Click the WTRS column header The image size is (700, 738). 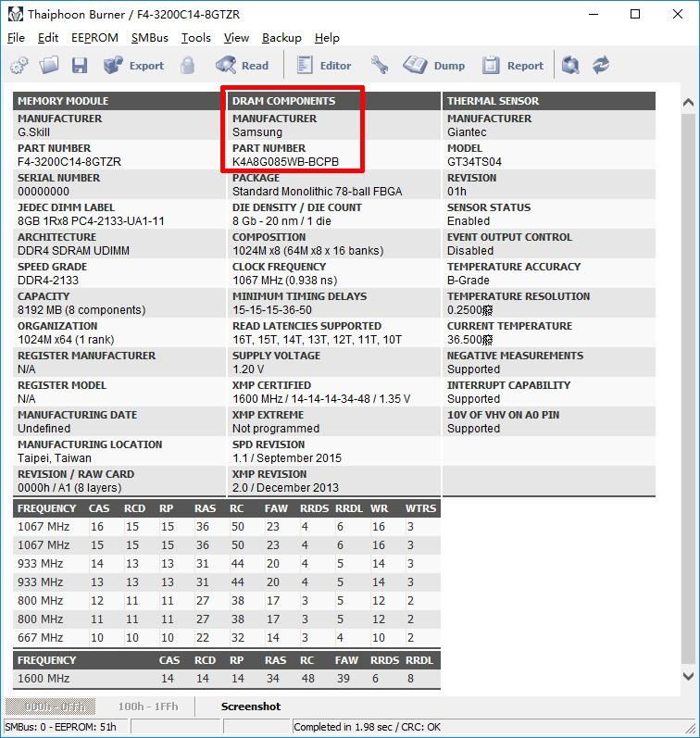coord(421,508)
